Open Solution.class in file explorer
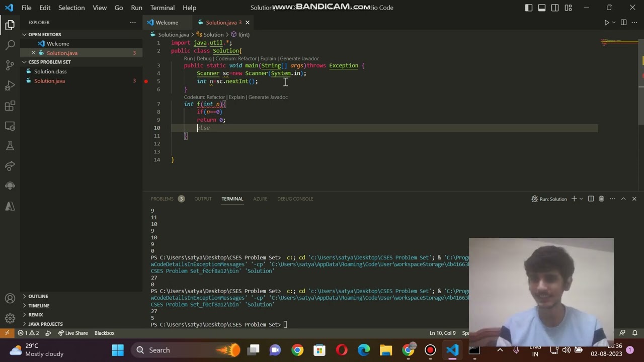Image resolution: width=644 pixels, height=362 pixels. pyautogui.click(x=50, y=71)
